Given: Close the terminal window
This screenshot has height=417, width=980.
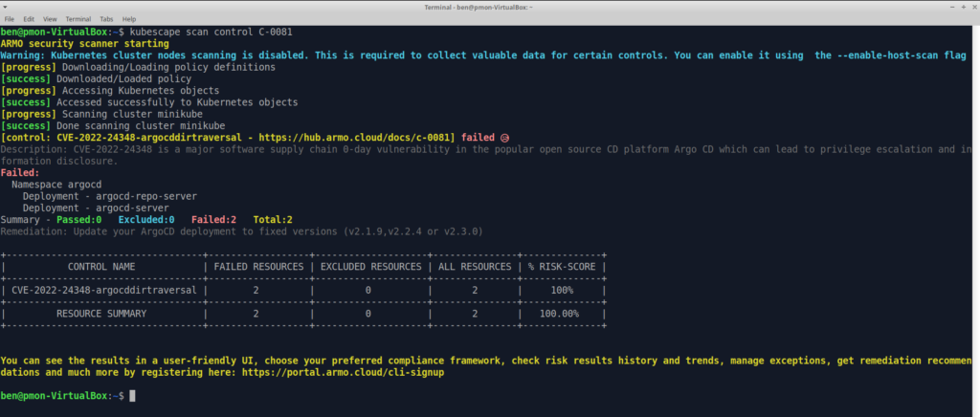Looking at the screenshot, I should tap(972, 7).
